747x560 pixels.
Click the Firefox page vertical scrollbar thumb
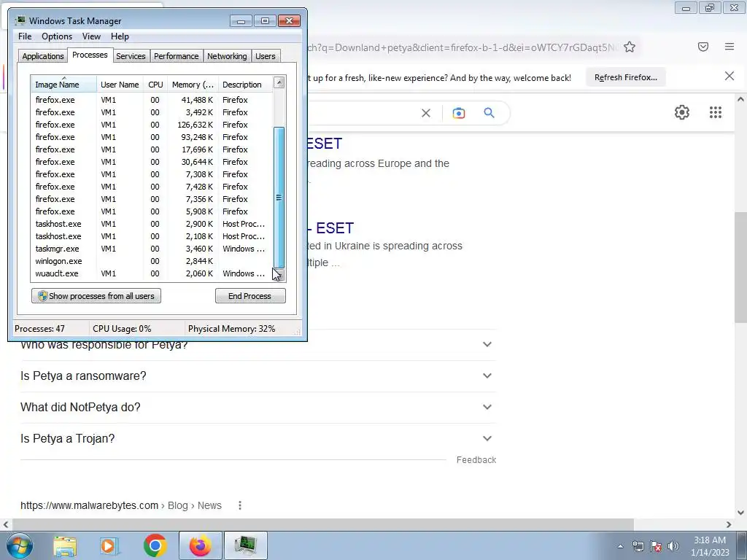coord(740,268)
